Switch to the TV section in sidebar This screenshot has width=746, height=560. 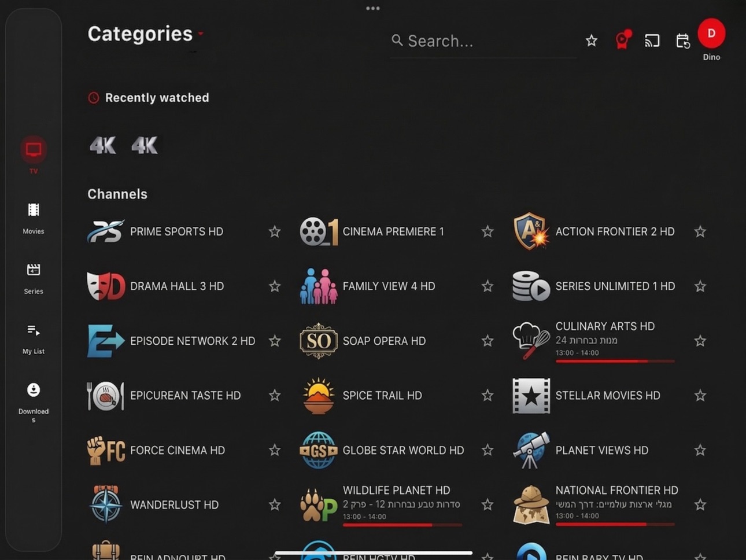pos(34,155)
